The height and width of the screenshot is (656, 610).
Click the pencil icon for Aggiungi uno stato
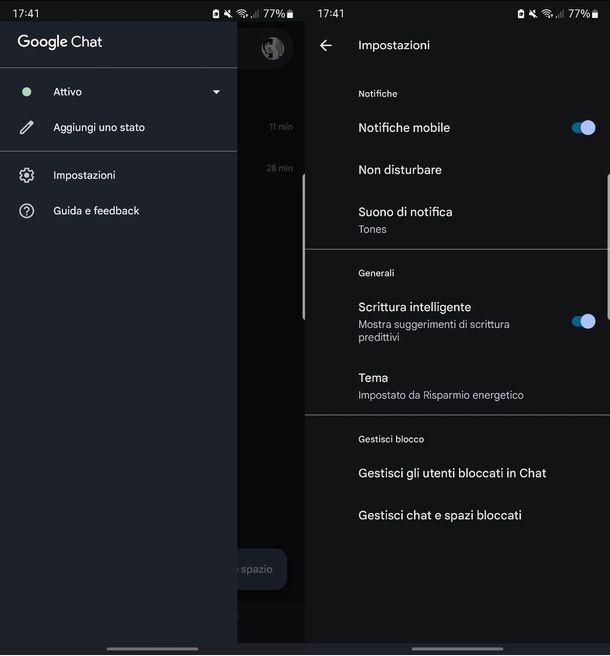[x=26, y=127]
